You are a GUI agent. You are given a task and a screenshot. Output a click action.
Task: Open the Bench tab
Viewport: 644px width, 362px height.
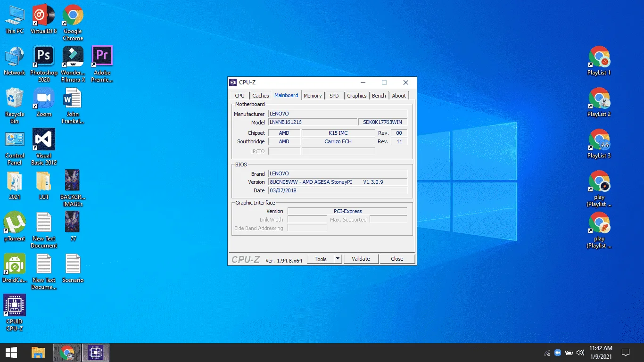click(x=379, y=96)
